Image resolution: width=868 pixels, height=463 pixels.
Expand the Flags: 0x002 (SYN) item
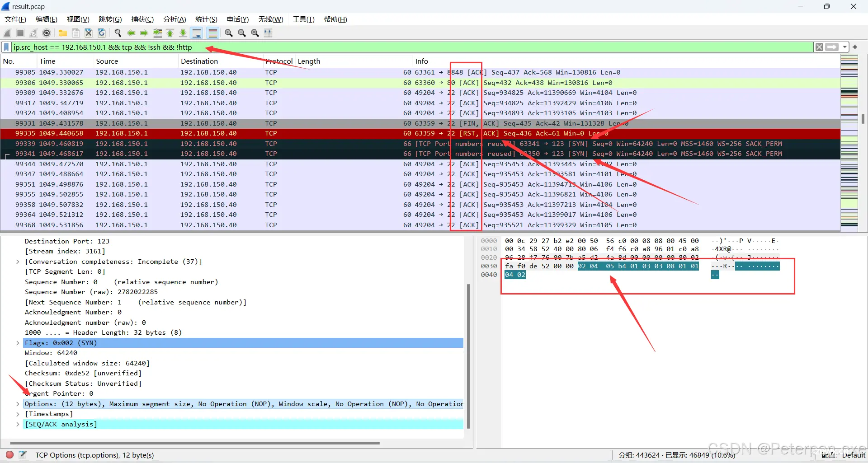(18, 343)
